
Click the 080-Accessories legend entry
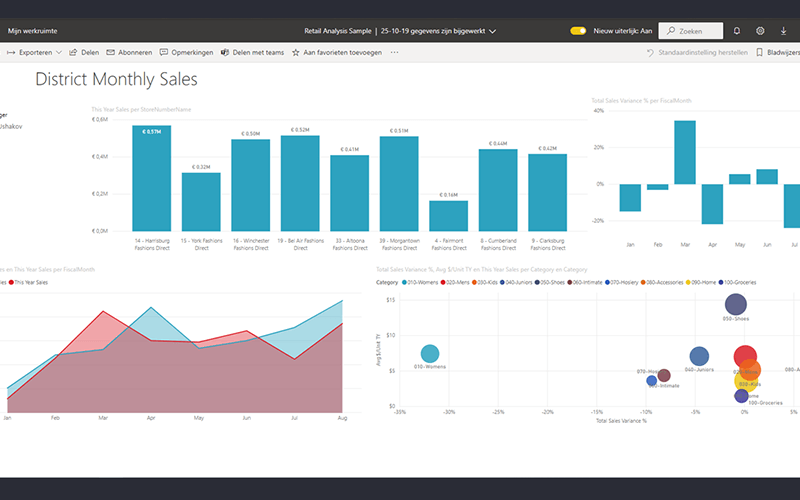[662, 282]
